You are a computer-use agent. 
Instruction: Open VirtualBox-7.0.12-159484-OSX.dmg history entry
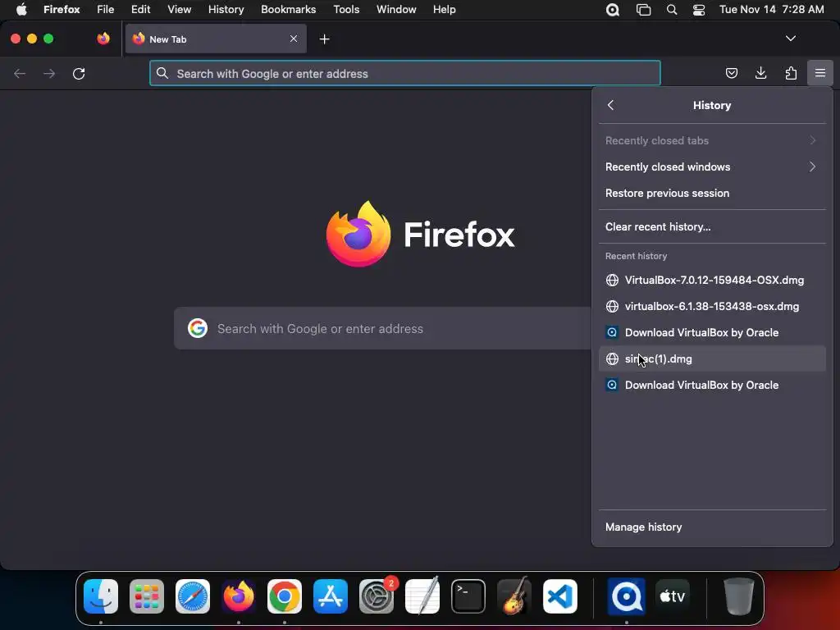point(712,281)
